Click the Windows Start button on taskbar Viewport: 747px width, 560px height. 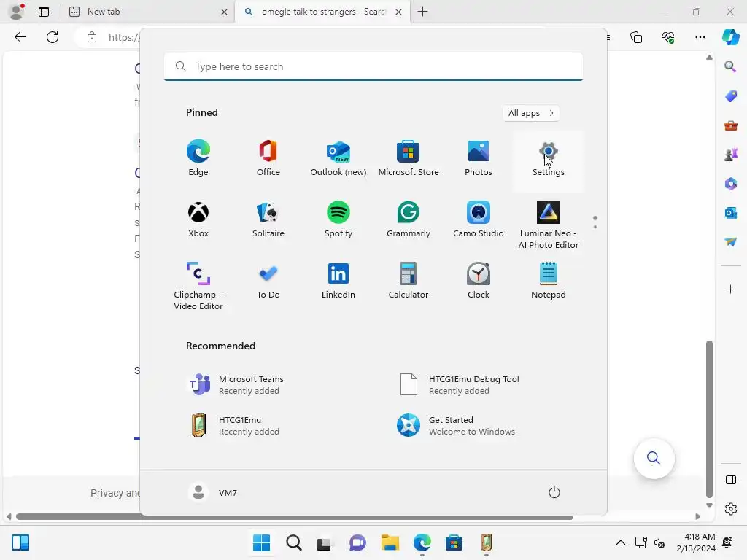[262, 542]
